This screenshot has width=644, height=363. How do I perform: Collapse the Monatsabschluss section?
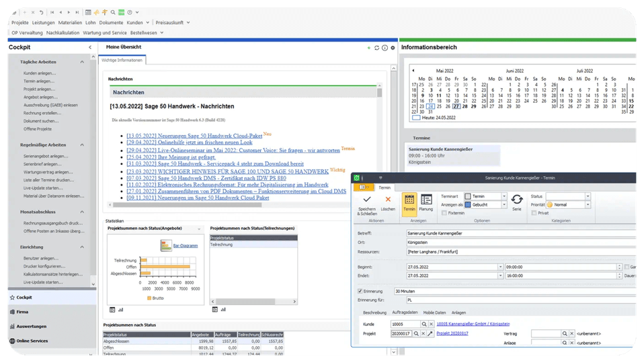(x=82, y=212)
